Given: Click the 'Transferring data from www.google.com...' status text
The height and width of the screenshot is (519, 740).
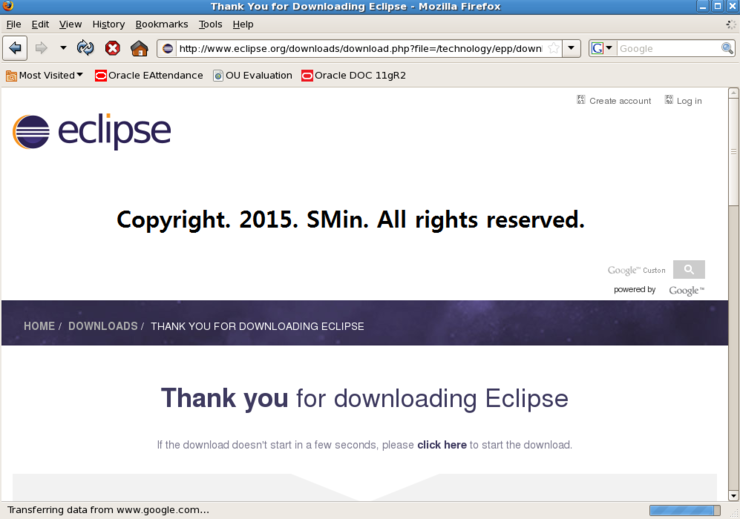Looking at the screenshot, I should tap(108, 510).
